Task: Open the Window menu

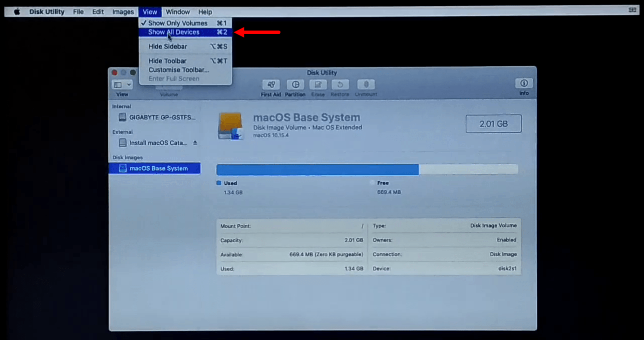Action: 178,12
